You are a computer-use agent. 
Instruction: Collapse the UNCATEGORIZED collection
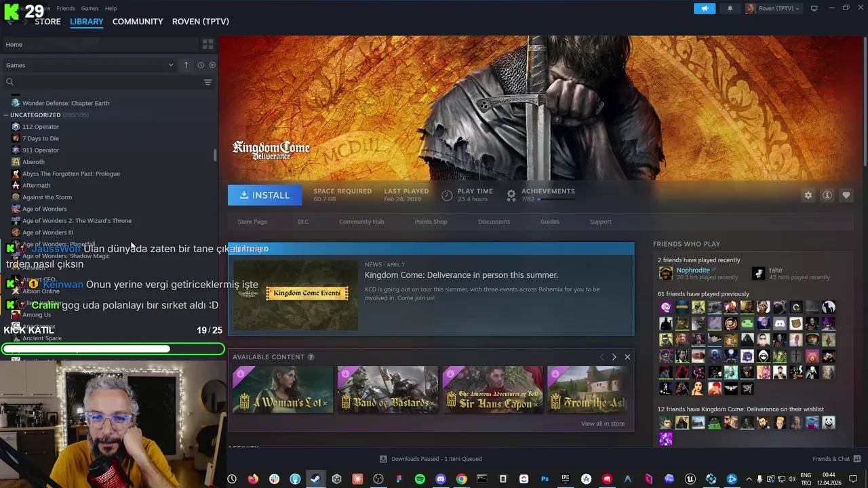[6, 115]
